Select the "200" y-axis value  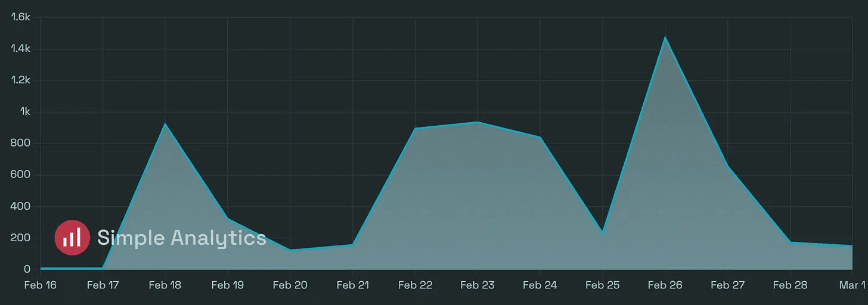pyautogui.click(x=20, y=238)
